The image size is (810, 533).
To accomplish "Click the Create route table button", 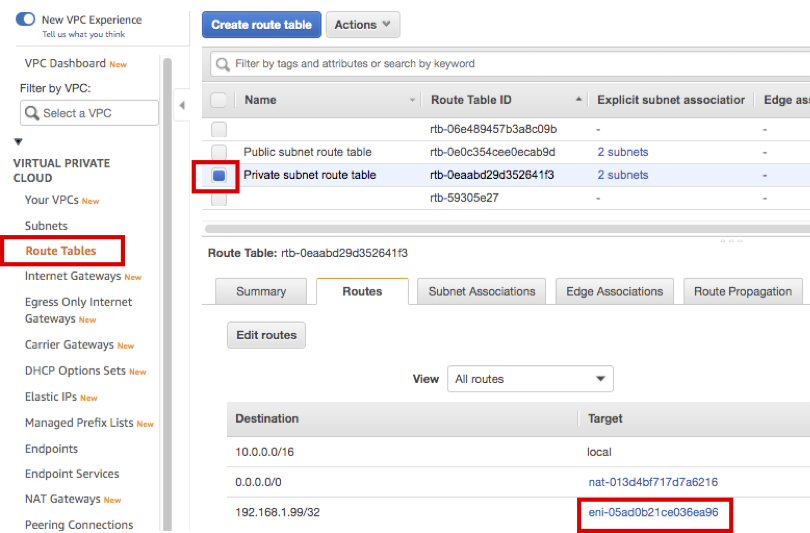I will click(x=261, y=25).
